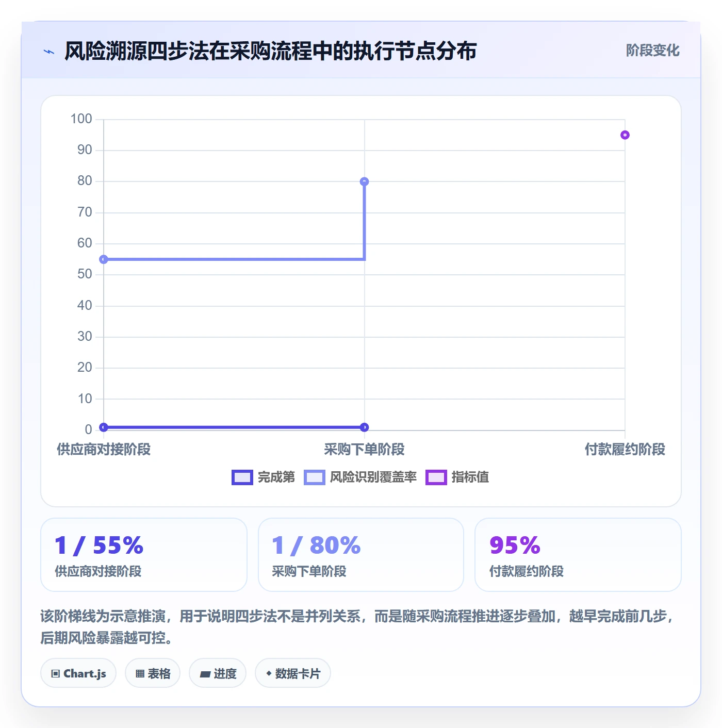The height and width of the screenshot is (728, 722).
Task: Click the dark-blue point at 采购下单阶段 baseline
Action: click(x=364, y=427)
